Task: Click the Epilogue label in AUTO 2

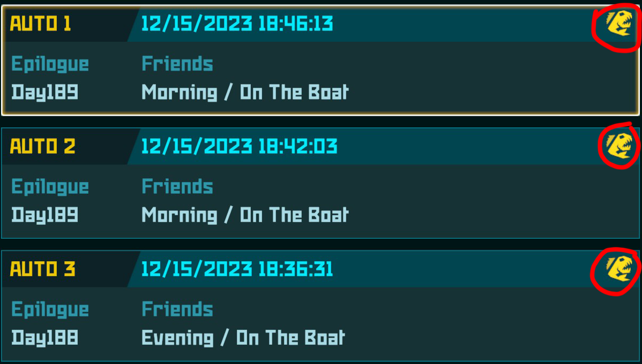Action: tap(50, 187)
